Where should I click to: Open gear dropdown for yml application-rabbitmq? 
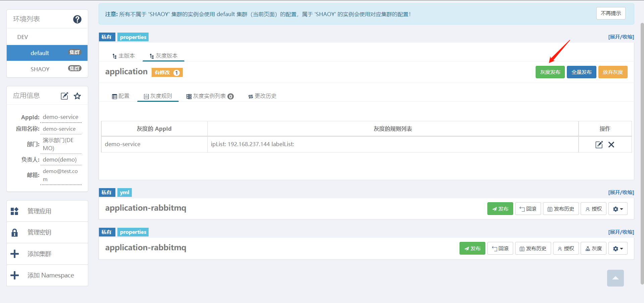[x=618, y=209]
